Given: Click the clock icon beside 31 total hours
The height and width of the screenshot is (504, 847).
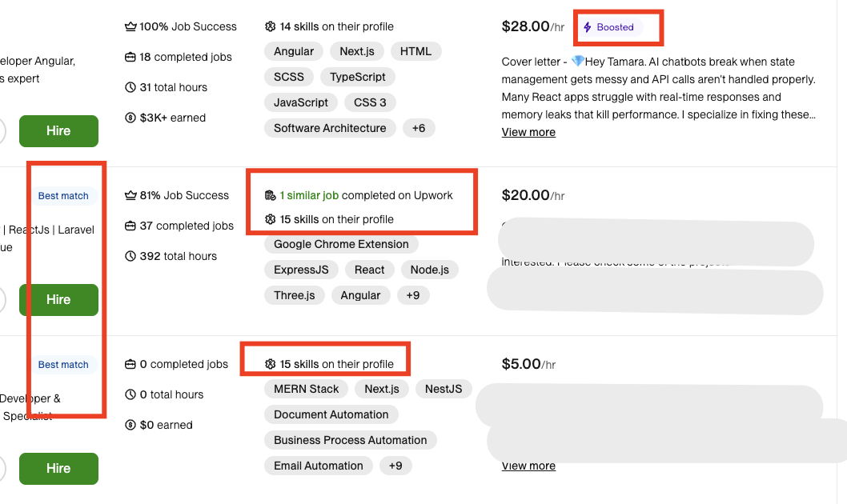Looking at the screenshot, I should (x=130, y=87).
